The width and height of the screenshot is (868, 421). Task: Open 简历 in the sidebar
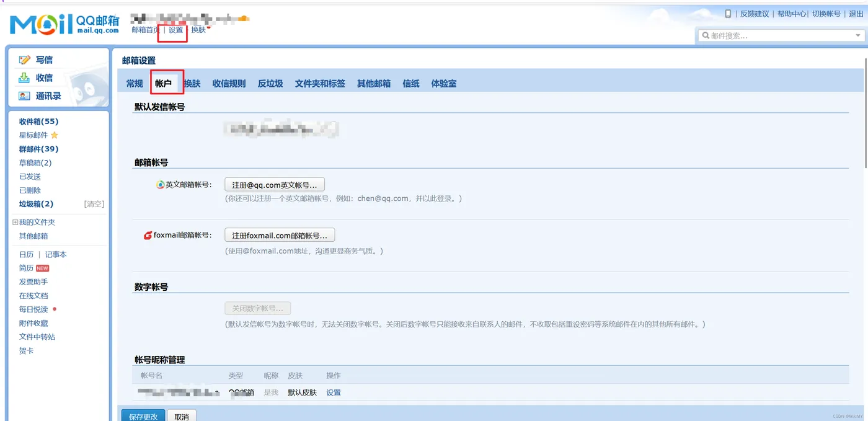pos(26,268)
